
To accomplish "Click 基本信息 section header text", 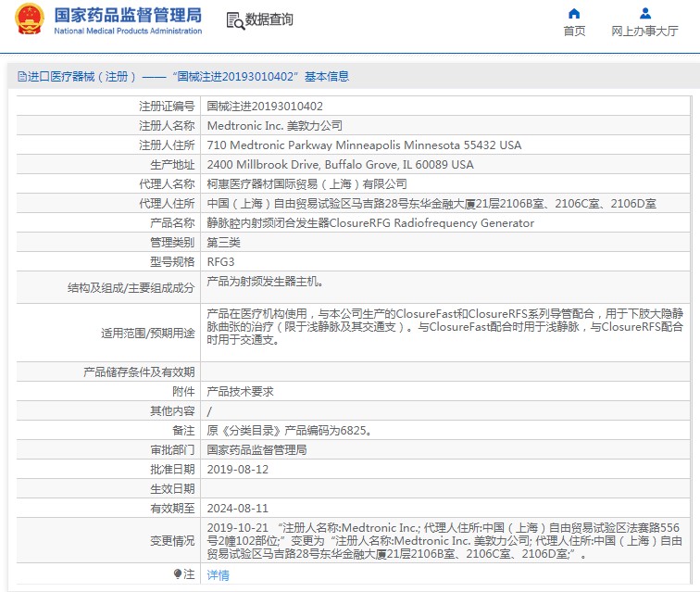I will pos(327,76).
